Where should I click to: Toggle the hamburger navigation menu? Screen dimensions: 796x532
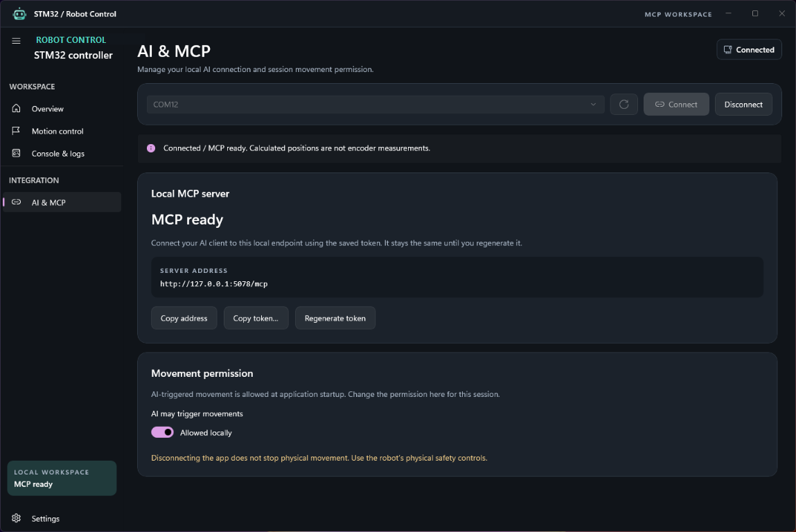click(x=16, y=41)
